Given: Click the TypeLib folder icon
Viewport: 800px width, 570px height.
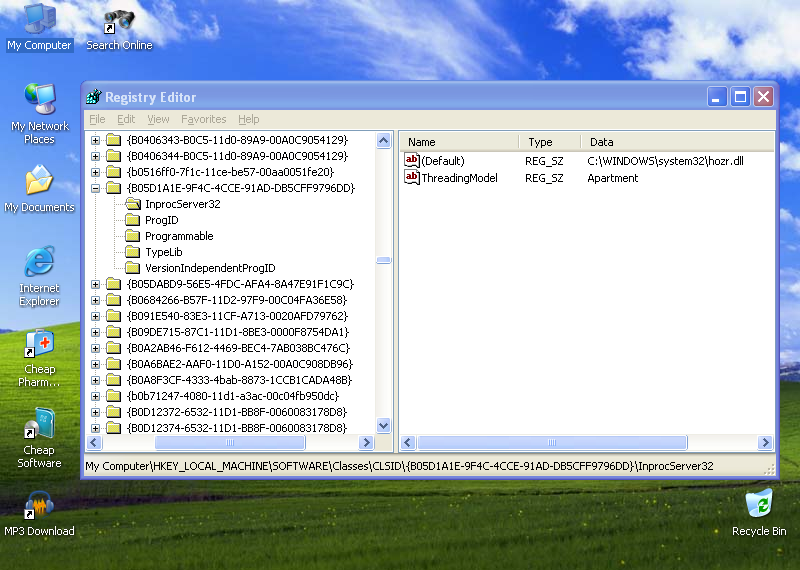Looking at the screenshot, I should [x=133, y=252].
